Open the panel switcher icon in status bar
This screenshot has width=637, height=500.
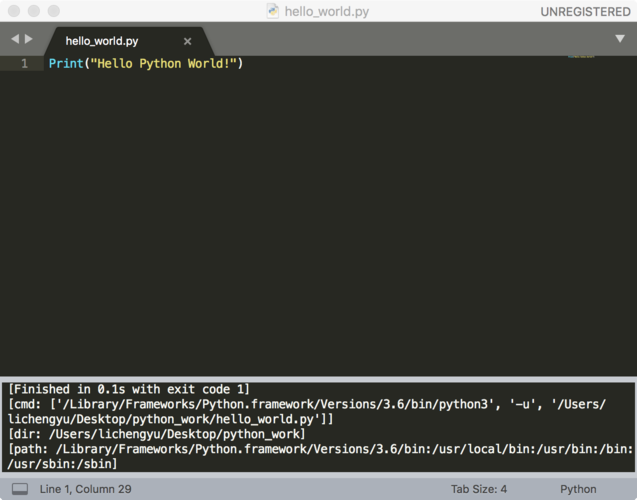pyautogui.click(x=20, y=489)
